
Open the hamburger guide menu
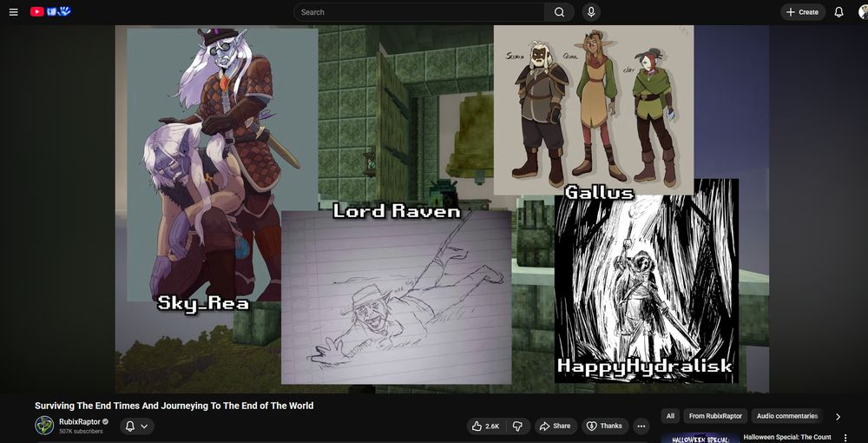click(x=13, y=12)
